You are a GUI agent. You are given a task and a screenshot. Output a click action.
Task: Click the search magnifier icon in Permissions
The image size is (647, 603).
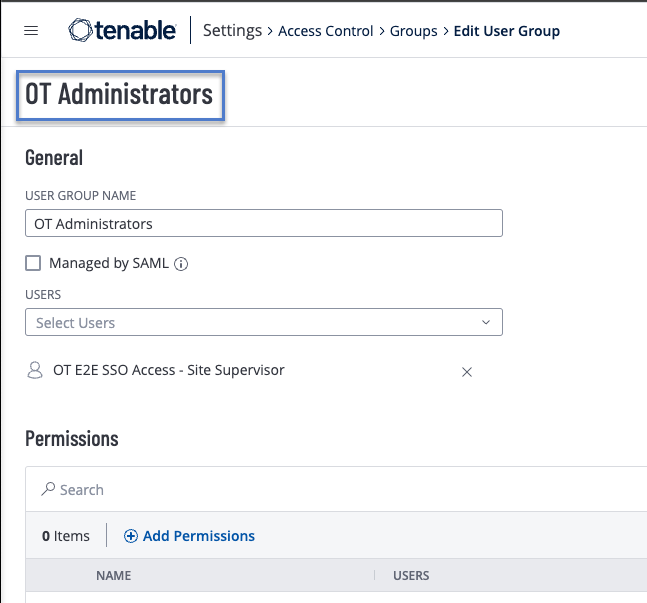click(x=47, y=490)
